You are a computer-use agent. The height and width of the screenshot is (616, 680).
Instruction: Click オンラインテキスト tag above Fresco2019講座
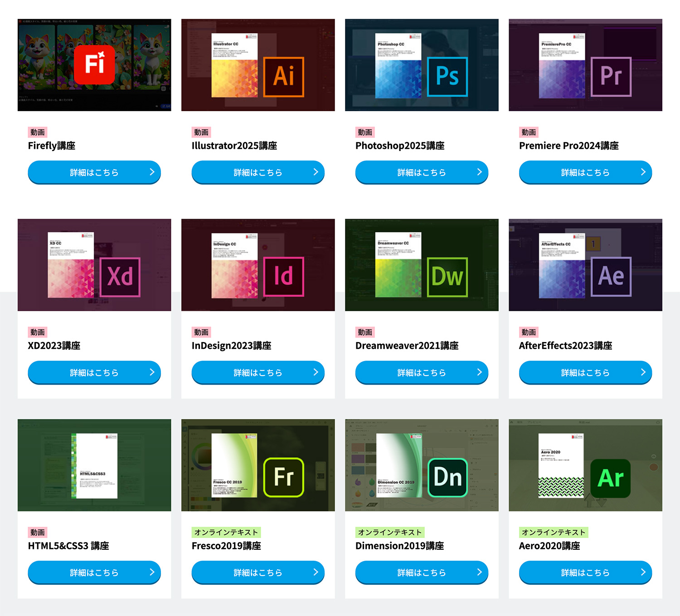(x=226, y=532)
